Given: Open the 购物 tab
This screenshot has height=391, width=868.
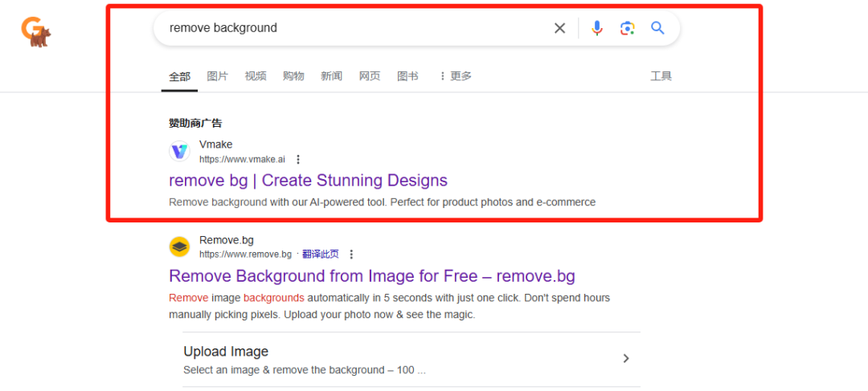Looking at the screenshot, I should [293, 75].
